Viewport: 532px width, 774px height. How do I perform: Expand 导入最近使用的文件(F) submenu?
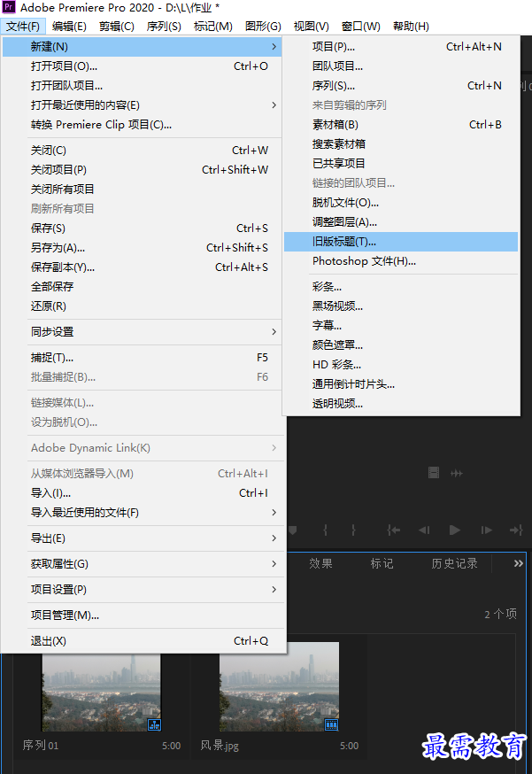274,513
